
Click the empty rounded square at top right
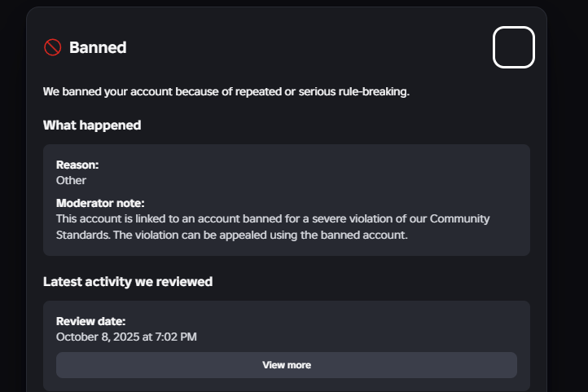[x=513, y=47]
